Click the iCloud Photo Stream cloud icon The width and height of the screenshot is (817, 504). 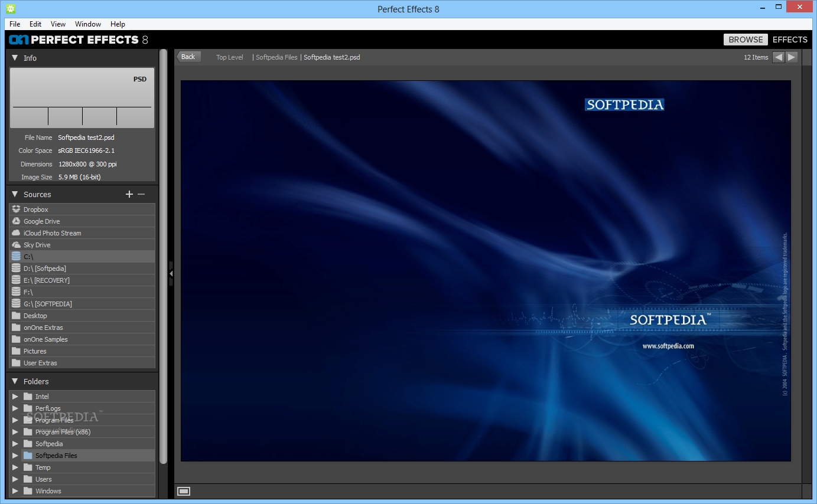16,233
